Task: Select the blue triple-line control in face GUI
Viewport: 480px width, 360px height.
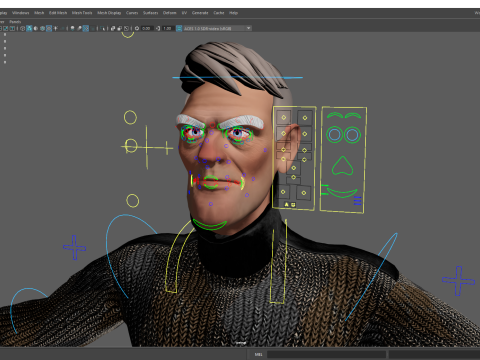Action: pos(357,200)
